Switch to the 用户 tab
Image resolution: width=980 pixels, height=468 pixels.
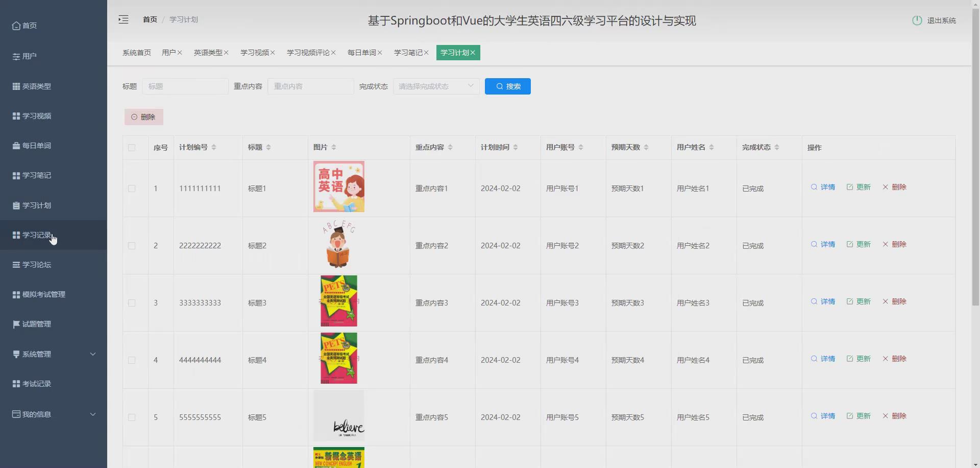tap(168, 53)
